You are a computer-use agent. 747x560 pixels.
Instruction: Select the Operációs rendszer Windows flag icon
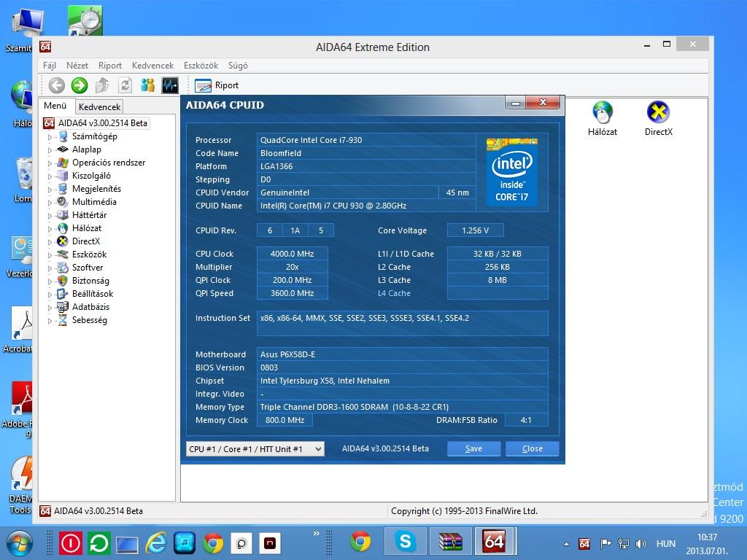[x=63, y=163]
